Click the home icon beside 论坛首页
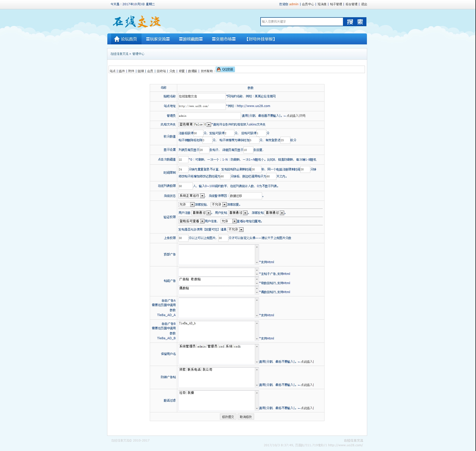476x451 pixels. click(x=117, y=39)
